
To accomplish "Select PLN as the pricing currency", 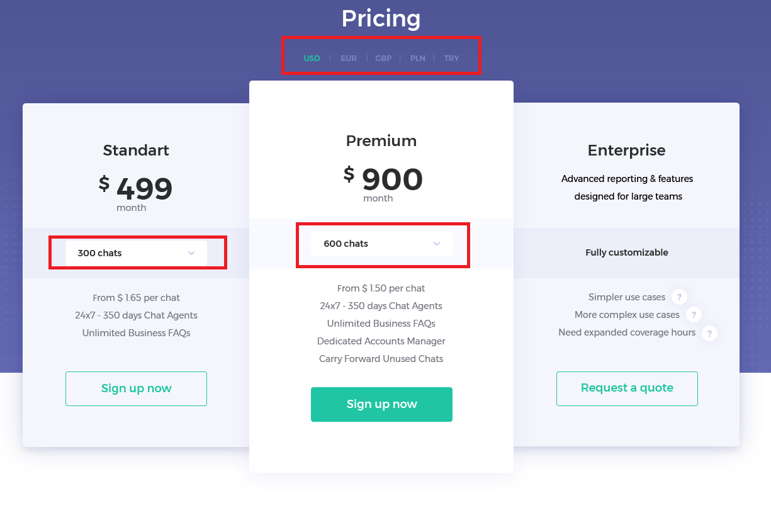I will pyautogui.click(x=418, y=59).
